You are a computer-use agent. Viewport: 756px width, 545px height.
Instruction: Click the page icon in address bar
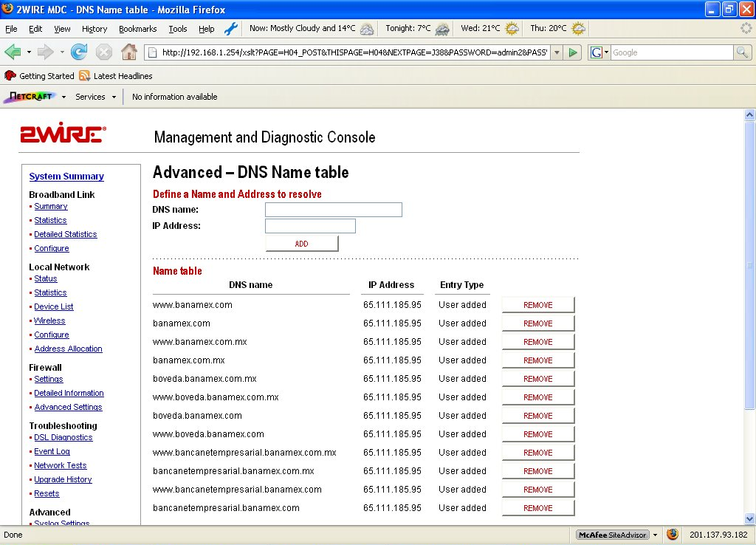(x=152, y=52)
